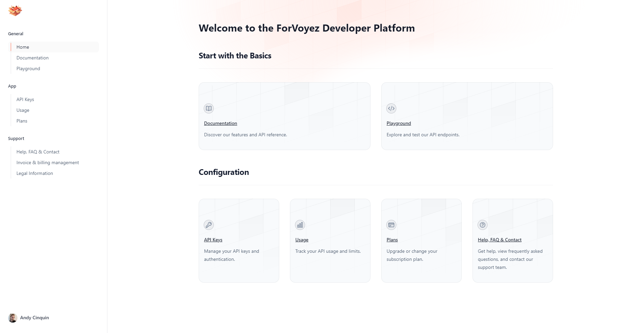Follow the API Keys card link

click(x=213, y=240)
